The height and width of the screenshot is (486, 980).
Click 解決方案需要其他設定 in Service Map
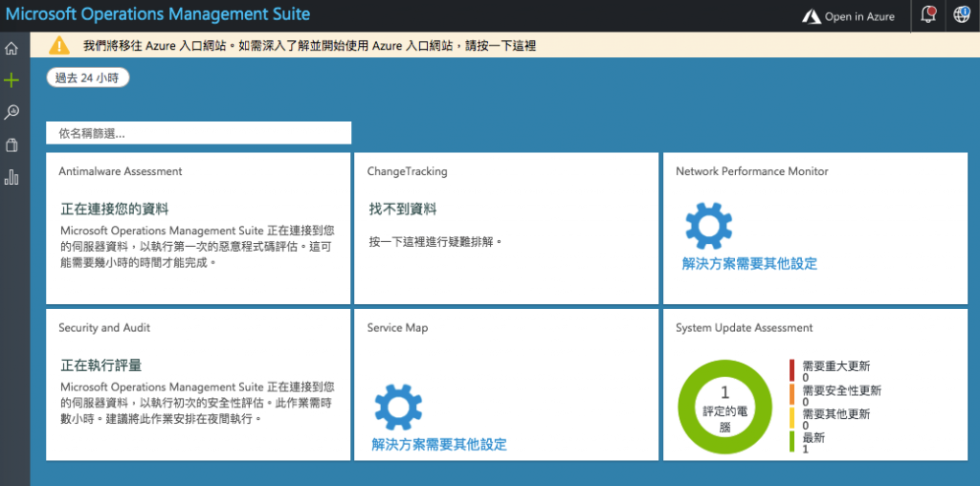tap(438, 445)
